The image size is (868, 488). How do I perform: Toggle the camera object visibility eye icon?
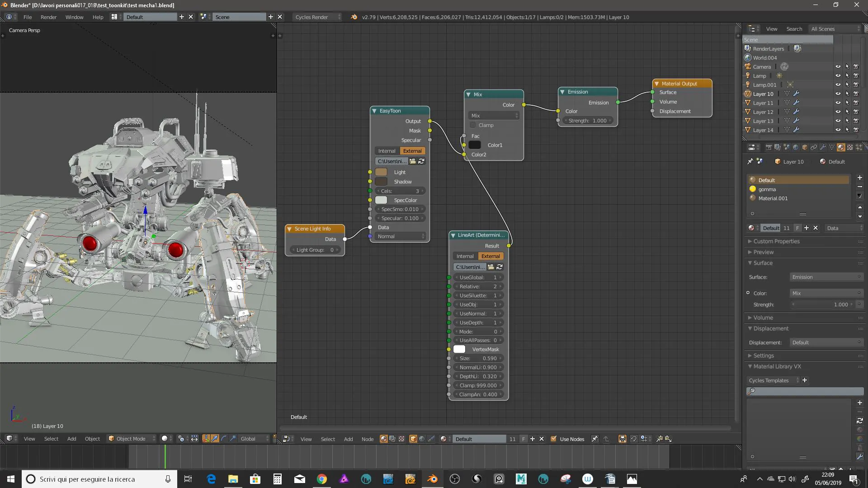click(838, 66)
